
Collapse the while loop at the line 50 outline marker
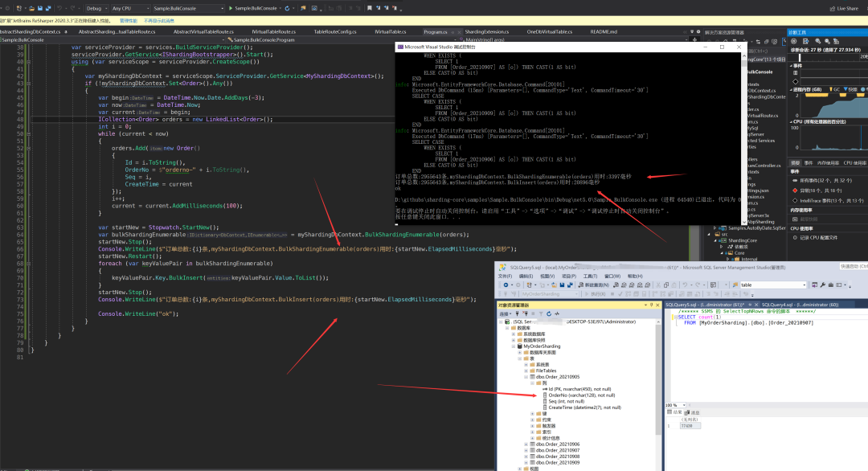[x=28, y=134]
